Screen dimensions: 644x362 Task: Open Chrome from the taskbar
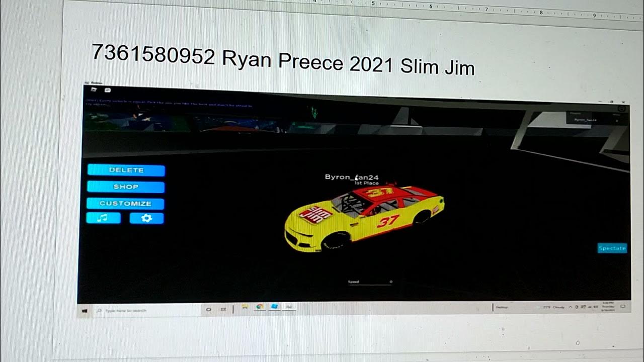(x=260, y=306)
